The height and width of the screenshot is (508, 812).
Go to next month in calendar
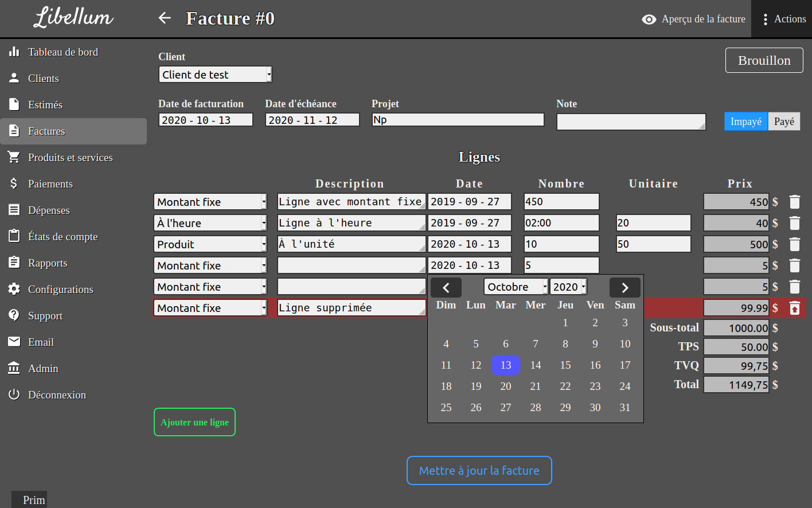coord(624,287)
